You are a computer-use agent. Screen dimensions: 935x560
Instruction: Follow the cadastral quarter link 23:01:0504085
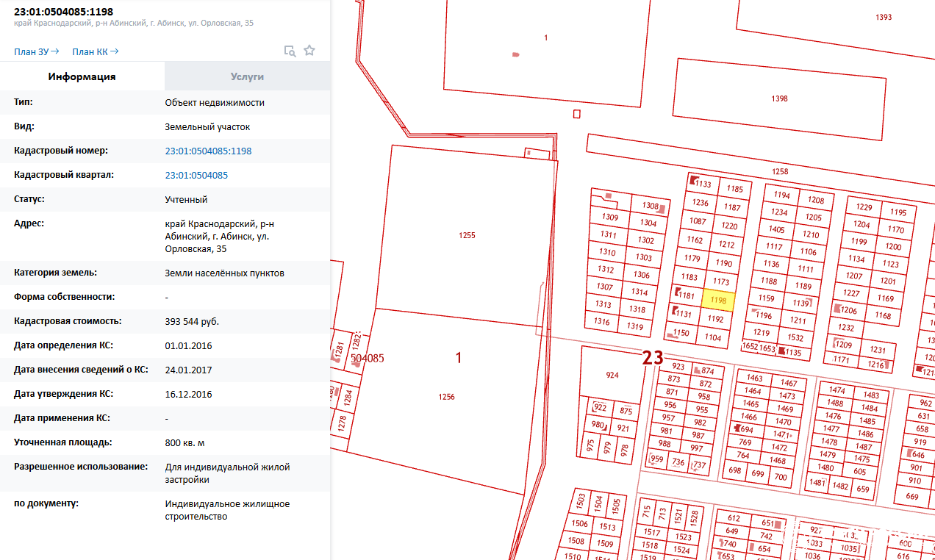point(196,175)
